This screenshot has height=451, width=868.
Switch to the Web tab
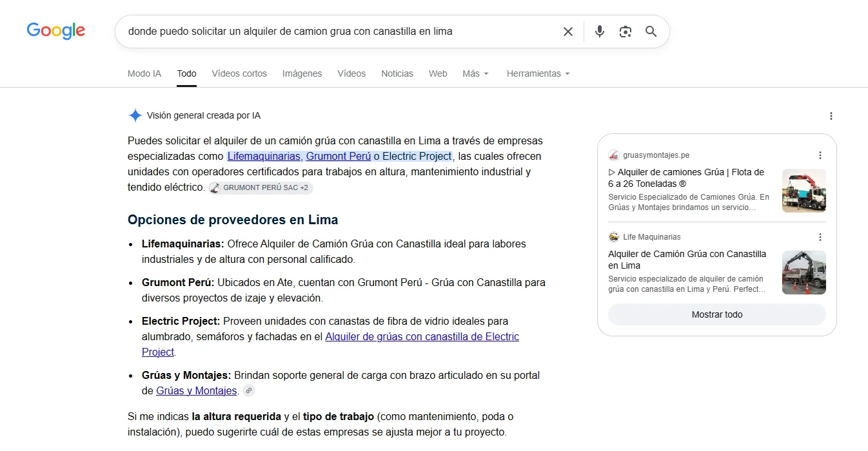438,73
